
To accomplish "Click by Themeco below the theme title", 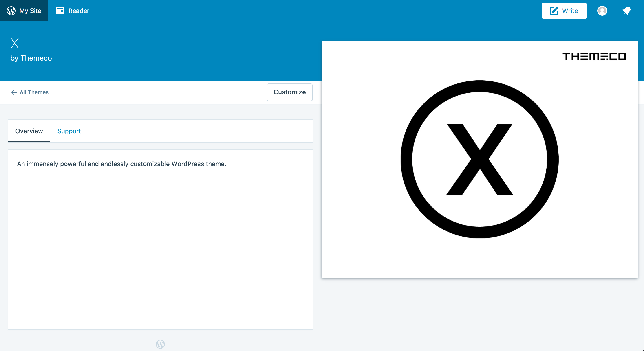I will [31, 58].
